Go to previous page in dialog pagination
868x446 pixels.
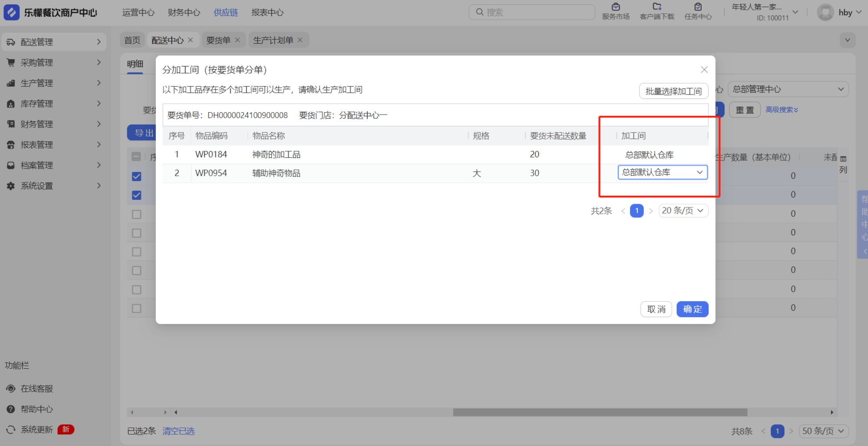click(623, 211)
